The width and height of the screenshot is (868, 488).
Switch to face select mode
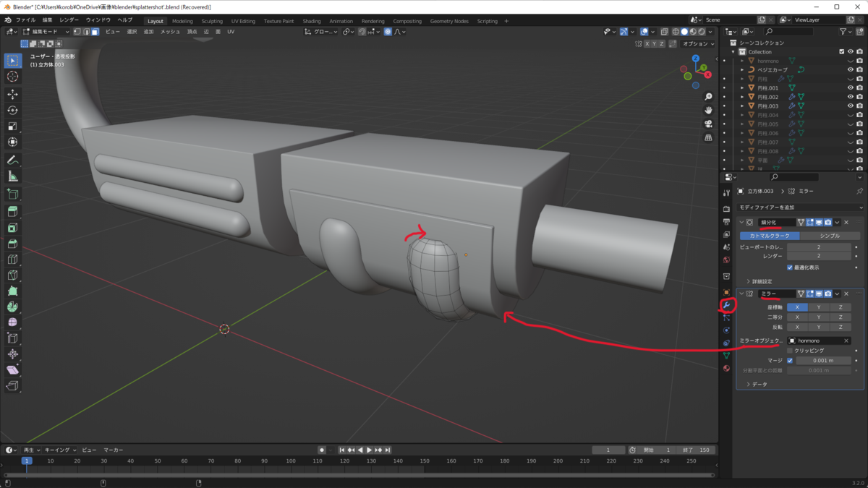click(x=94, y=32)
